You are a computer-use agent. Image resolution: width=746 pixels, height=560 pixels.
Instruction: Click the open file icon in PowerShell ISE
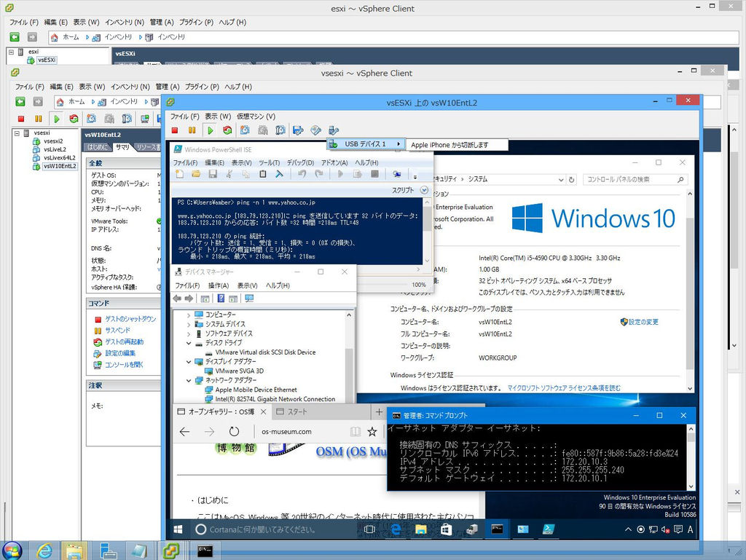coord(196,175)
